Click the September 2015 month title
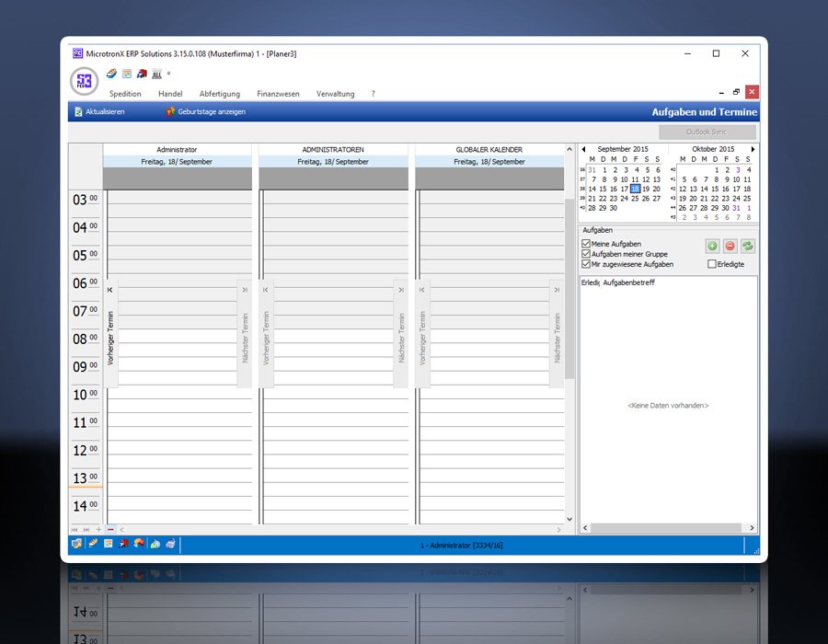Screen dimensions: 828x644 pos(623,149)
